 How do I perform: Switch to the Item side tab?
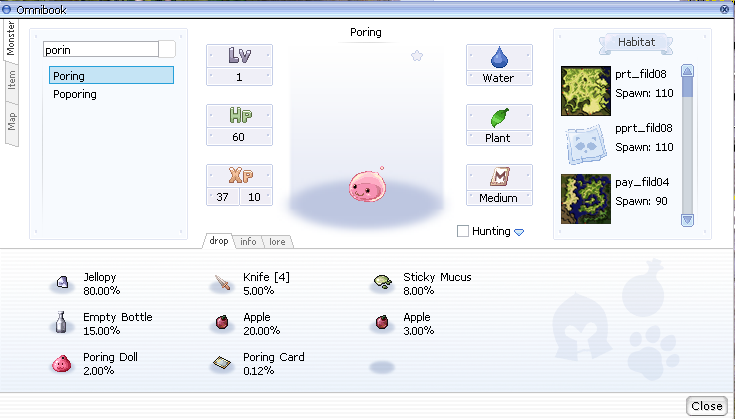(x=12, y=81)
